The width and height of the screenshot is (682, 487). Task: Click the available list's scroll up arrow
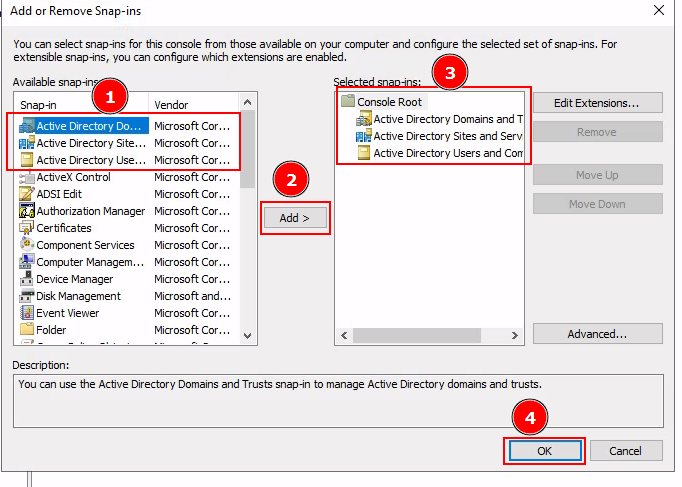point(247,102)
